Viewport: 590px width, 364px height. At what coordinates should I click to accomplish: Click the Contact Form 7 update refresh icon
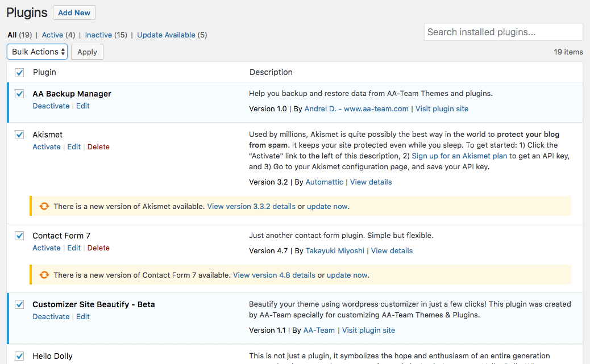44,275
